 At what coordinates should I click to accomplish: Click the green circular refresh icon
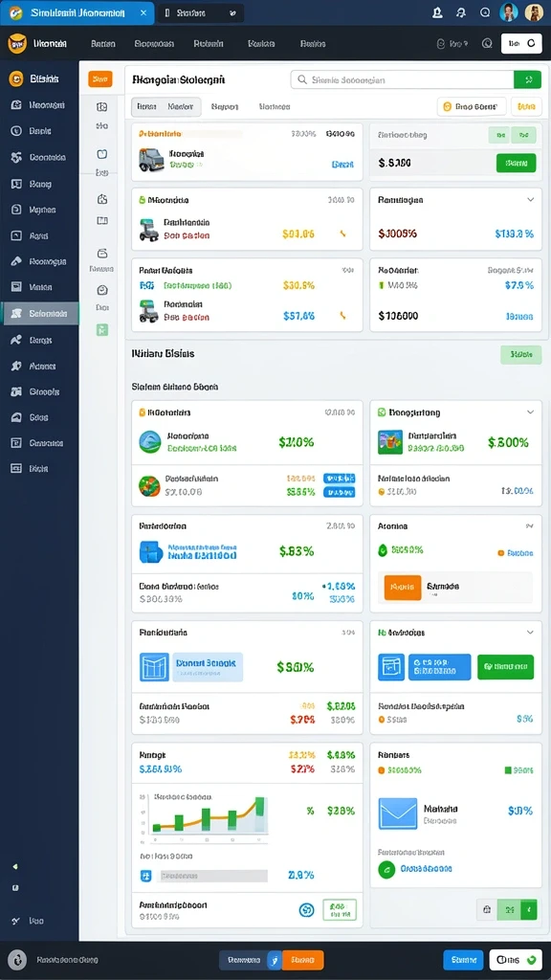[386, 869]
